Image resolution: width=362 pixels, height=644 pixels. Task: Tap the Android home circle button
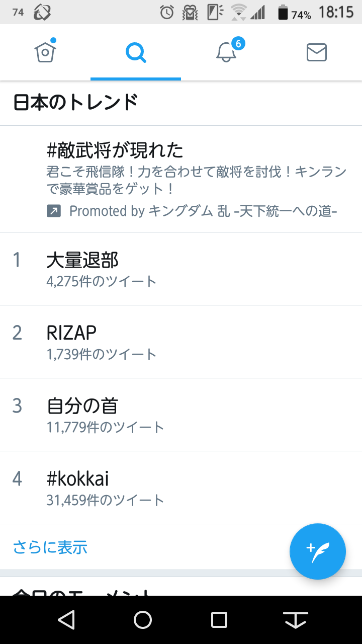pos(143,620)
